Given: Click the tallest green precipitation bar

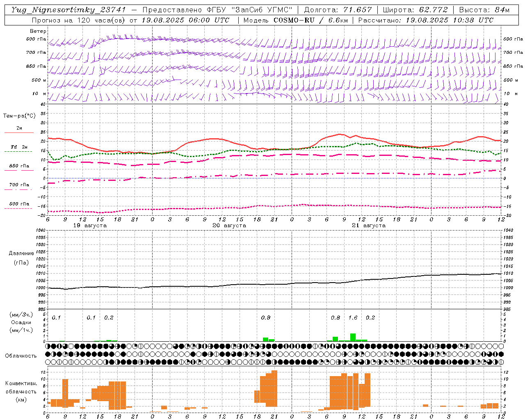Looking at the screenshot, I should coord(353,338).
